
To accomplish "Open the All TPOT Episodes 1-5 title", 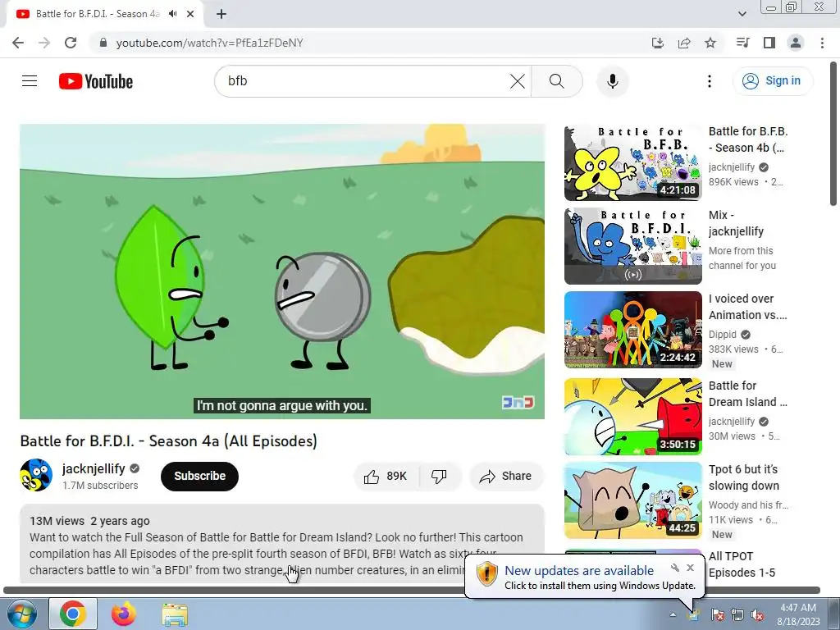I will pos(742,564).
